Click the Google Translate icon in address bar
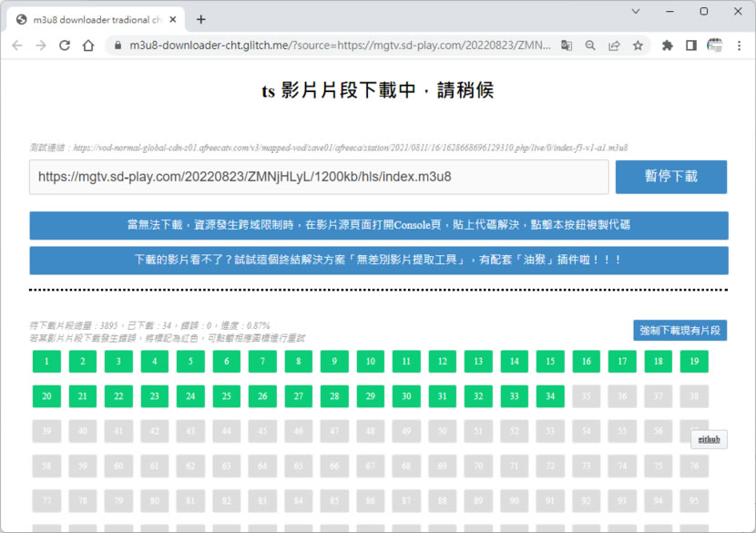The image size is (756, 533). coord(567,46)
